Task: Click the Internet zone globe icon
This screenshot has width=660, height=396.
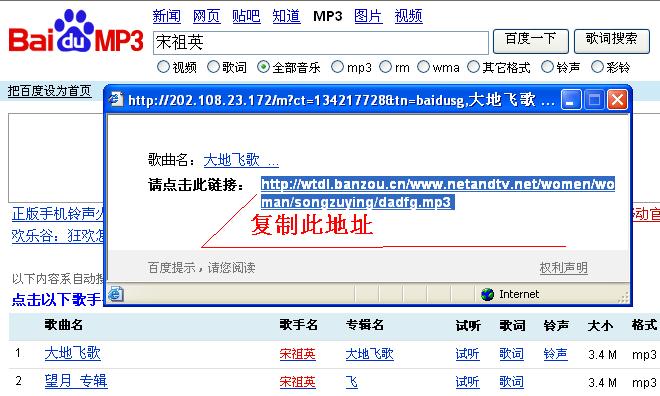Action: tap(487, 294)
